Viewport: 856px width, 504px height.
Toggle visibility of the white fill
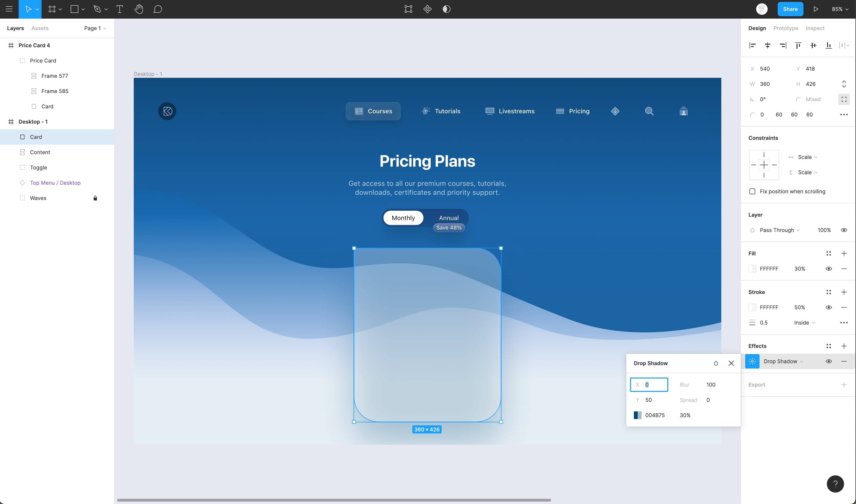(x=829, y=269)
